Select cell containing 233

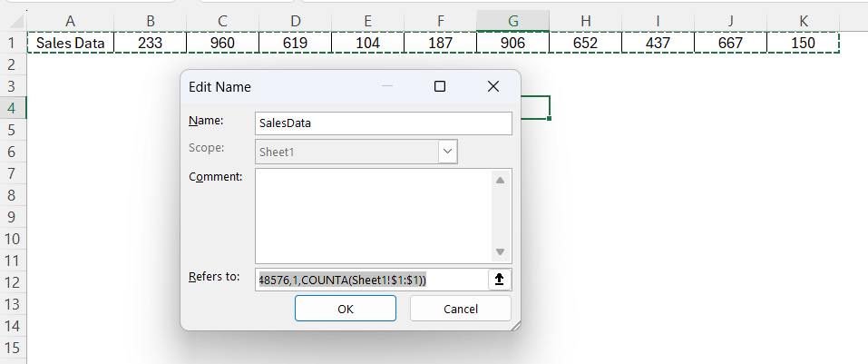coord(151,43)
